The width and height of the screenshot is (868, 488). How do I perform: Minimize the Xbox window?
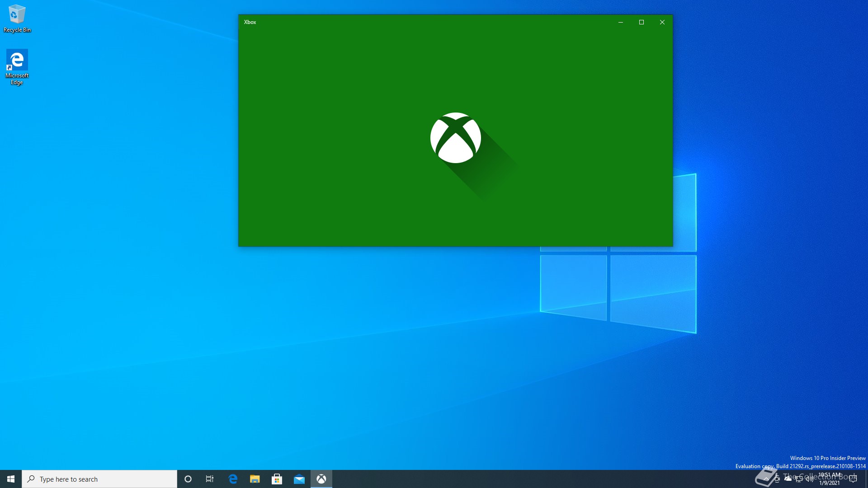pos(621,22)
